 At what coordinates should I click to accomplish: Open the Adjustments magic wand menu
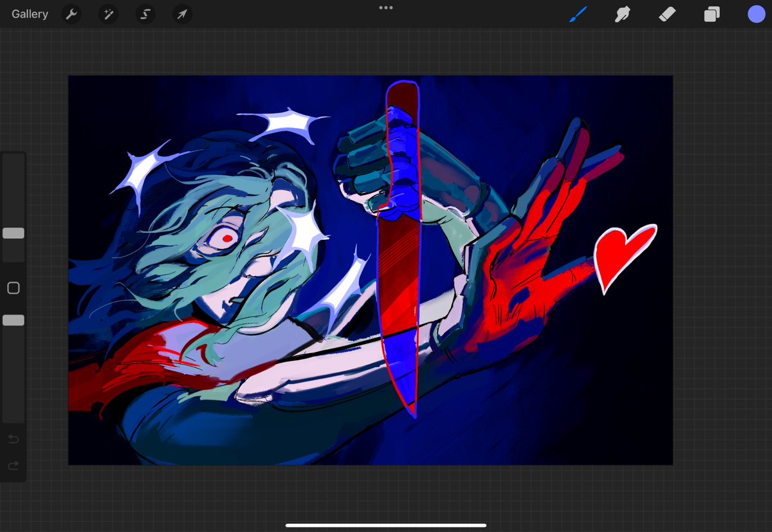pos(108,14)
